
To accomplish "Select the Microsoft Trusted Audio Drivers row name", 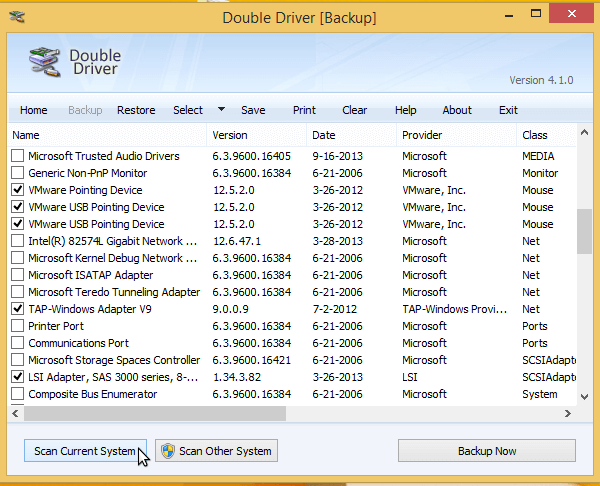I will coord(104,156).
